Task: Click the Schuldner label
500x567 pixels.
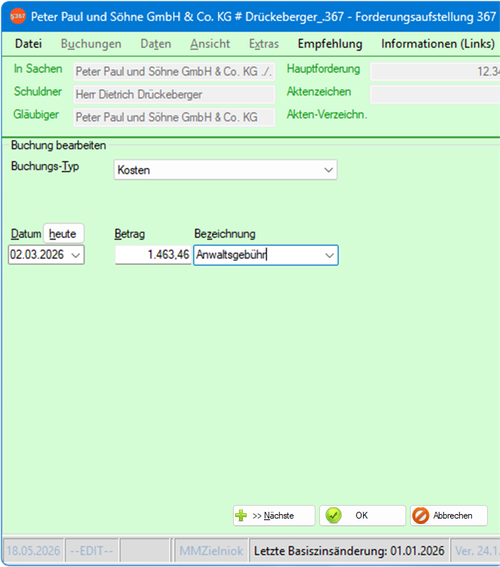Action: 38,91
